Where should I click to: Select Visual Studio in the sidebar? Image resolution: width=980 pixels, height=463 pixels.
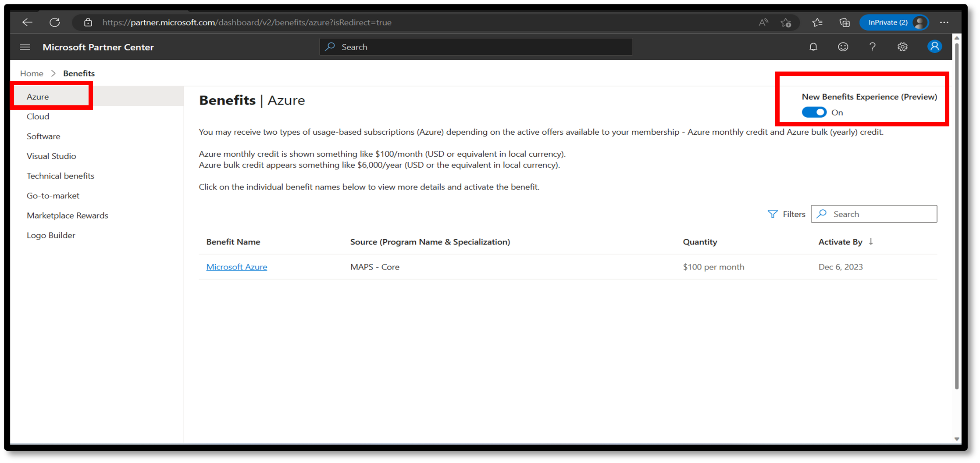[x=51, y=156]
